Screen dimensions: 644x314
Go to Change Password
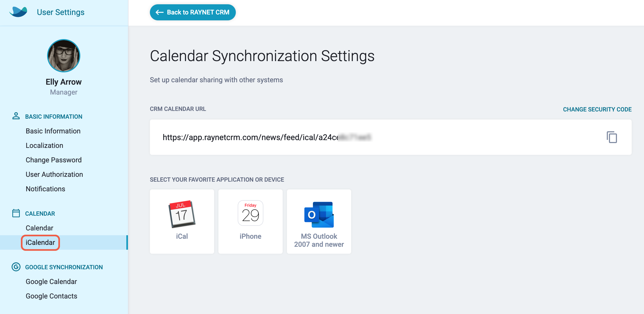tap(54, 160)
